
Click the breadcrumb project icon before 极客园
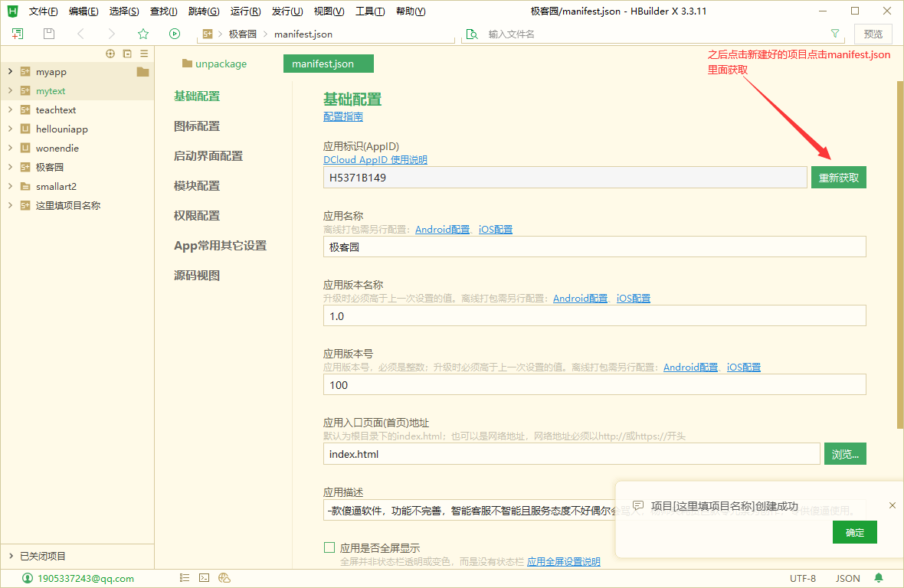(x=208, y=34)
